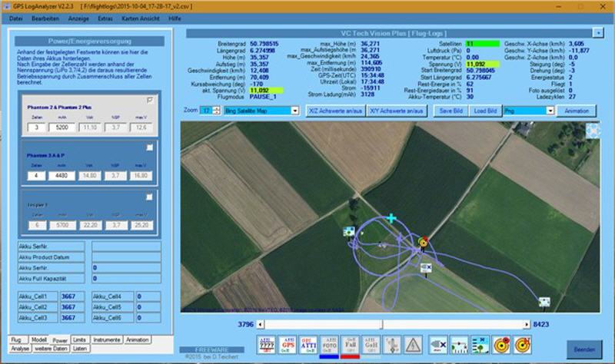Viewport: 615px width, 364px height.
Task: Click the Phantom 3 Zellen field with 4
Action: tap(36, 176)
